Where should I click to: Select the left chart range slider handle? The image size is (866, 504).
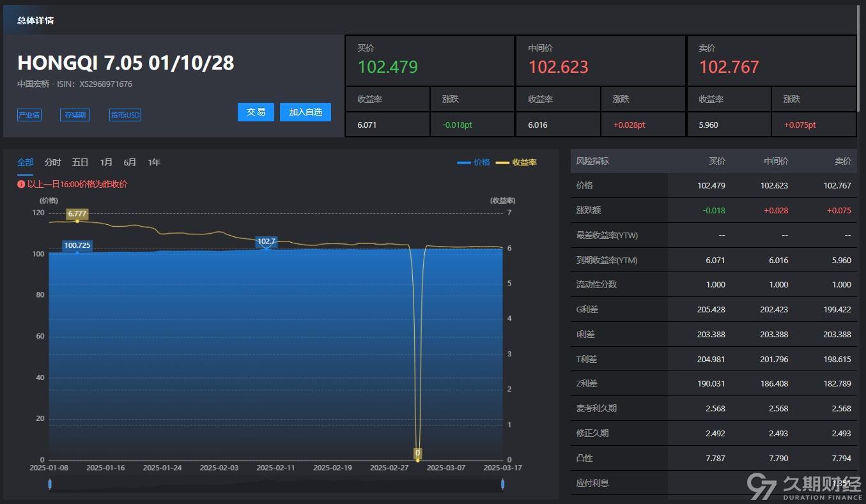[x=50, y=484]
